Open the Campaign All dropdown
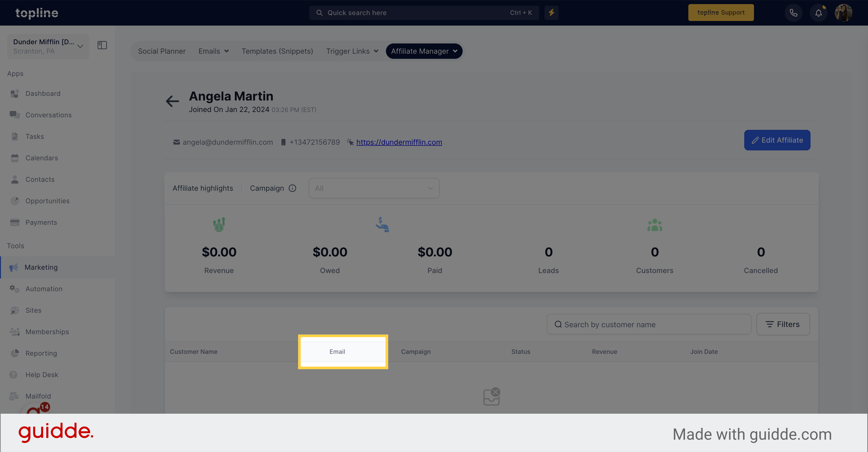The image size is (868, 452). (x=374, y=188)
